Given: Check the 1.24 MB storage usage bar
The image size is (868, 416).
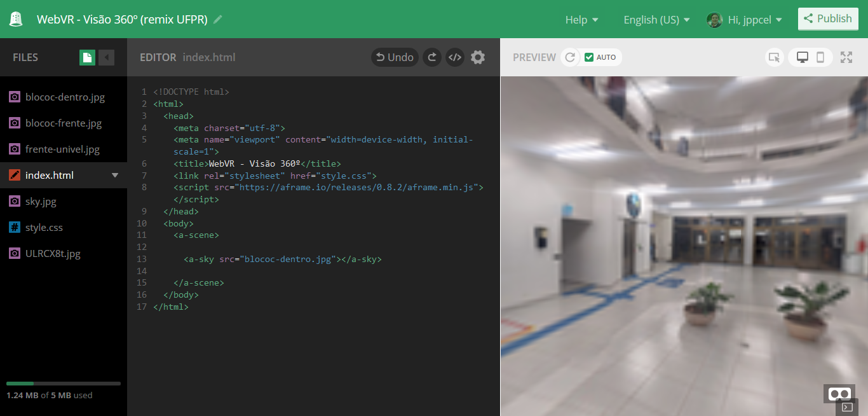Looking at the screenshot, I should click(64, 384).
